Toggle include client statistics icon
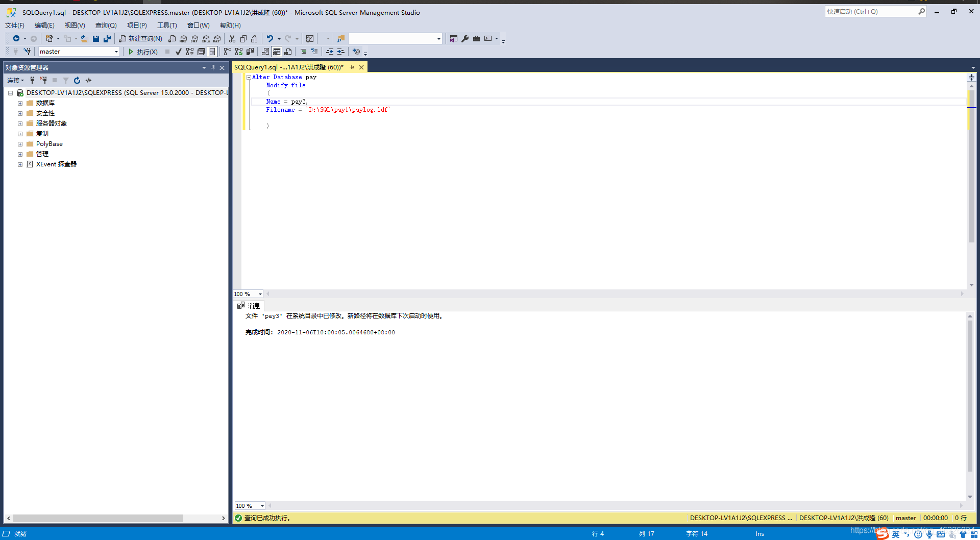The height and width of the screenshot is (540, 980). tap(250, 52)
